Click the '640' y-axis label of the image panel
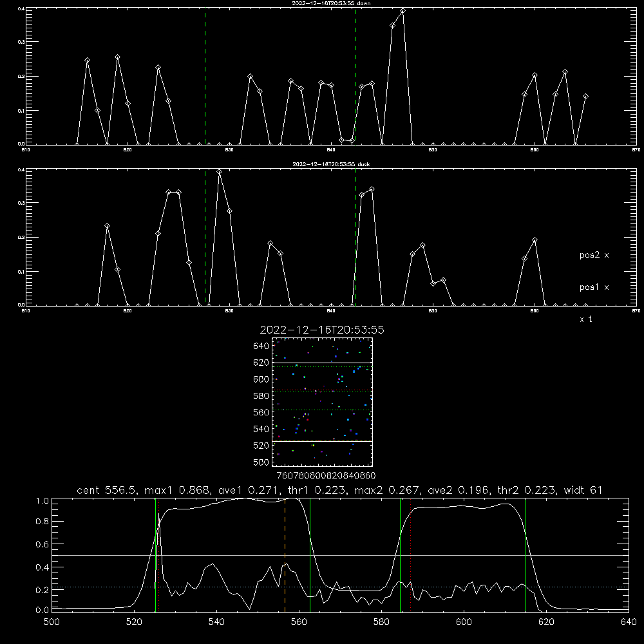The height and width of the screenshot is (644, 644). coord(261,346)
